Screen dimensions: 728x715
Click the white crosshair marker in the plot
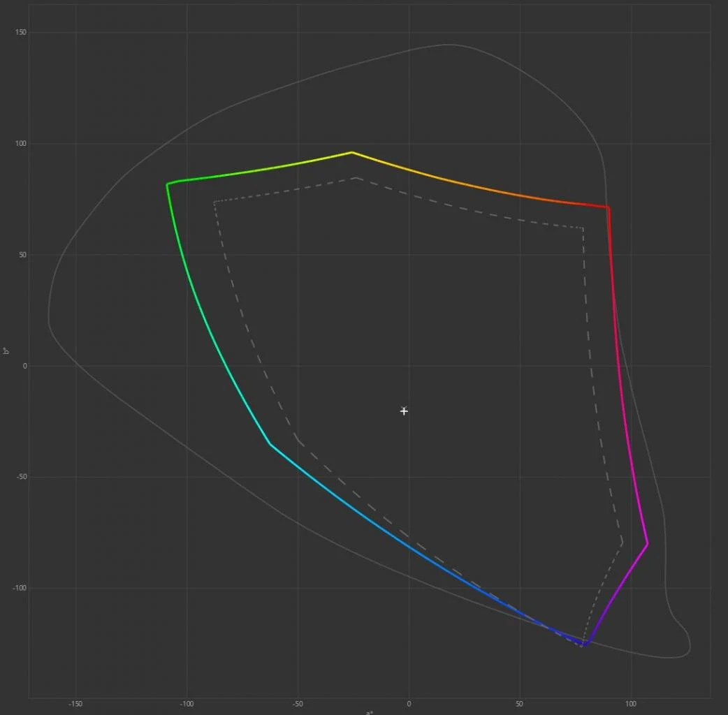coord(404,411)
